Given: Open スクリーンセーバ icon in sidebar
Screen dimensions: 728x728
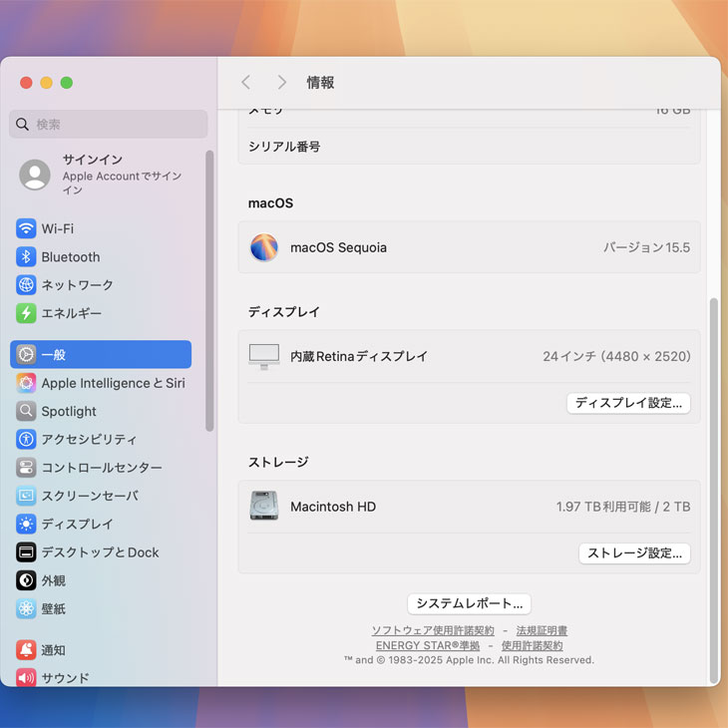Looking at the screenshot, I should tap(26, 496).
